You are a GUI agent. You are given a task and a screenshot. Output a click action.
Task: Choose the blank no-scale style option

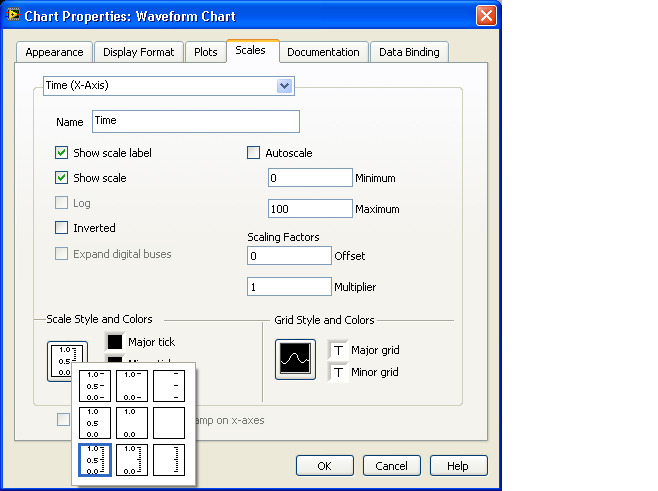(172, 422)
